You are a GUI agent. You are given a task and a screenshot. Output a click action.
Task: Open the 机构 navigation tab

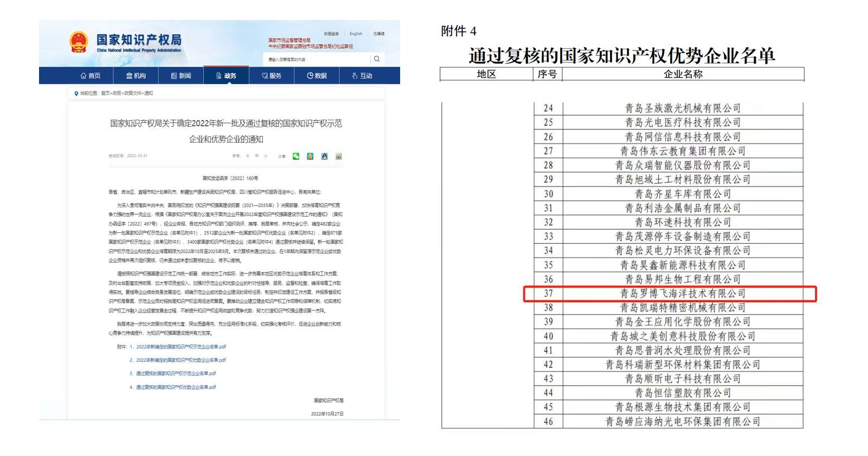tap(136, 76)
